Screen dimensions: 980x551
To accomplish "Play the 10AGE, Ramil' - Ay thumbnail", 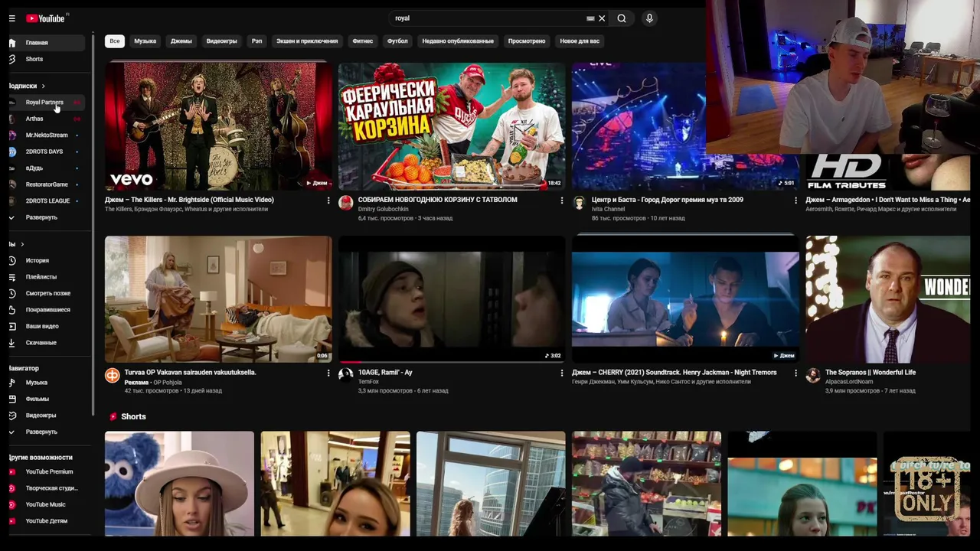I will point(452,299).
